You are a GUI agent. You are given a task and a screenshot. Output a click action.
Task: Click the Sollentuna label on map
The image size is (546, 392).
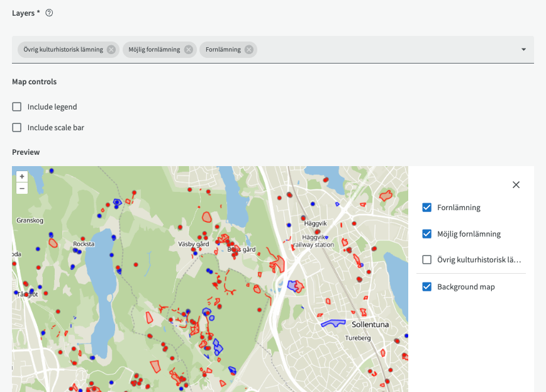[370, 325]
